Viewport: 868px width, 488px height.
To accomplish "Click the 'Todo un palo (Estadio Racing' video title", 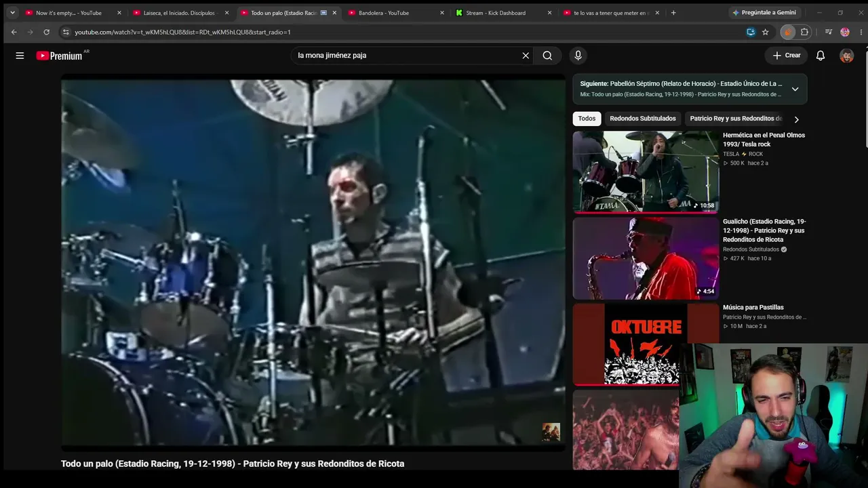I will click(x=233, y=464).
